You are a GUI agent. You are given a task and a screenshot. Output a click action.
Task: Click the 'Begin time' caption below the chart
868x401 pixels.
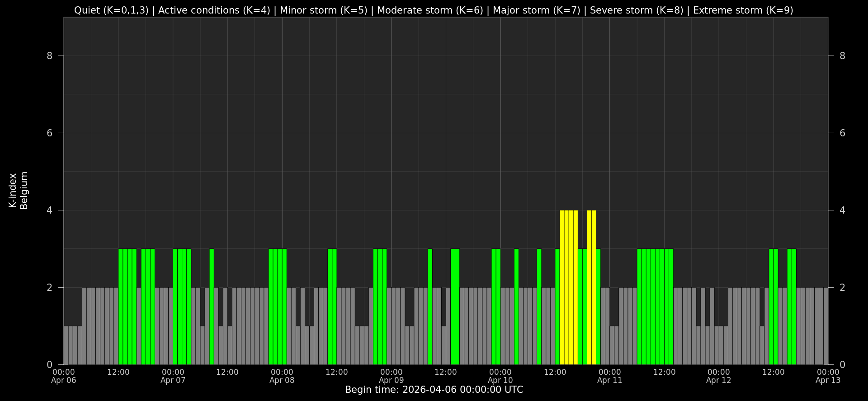[434, 390]
